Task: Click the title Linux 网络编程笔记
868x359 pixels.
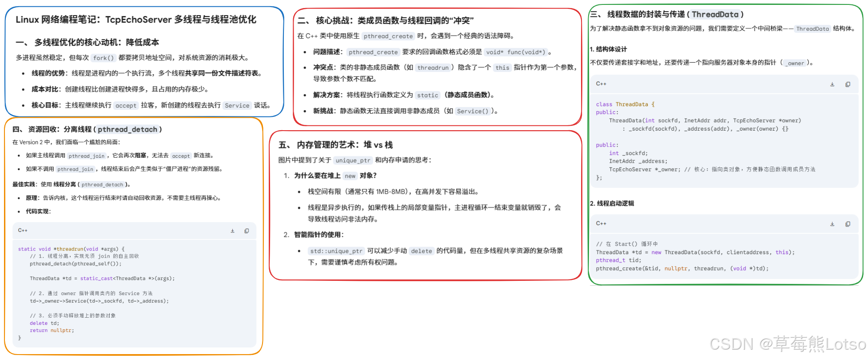Action: pos(136,20)
